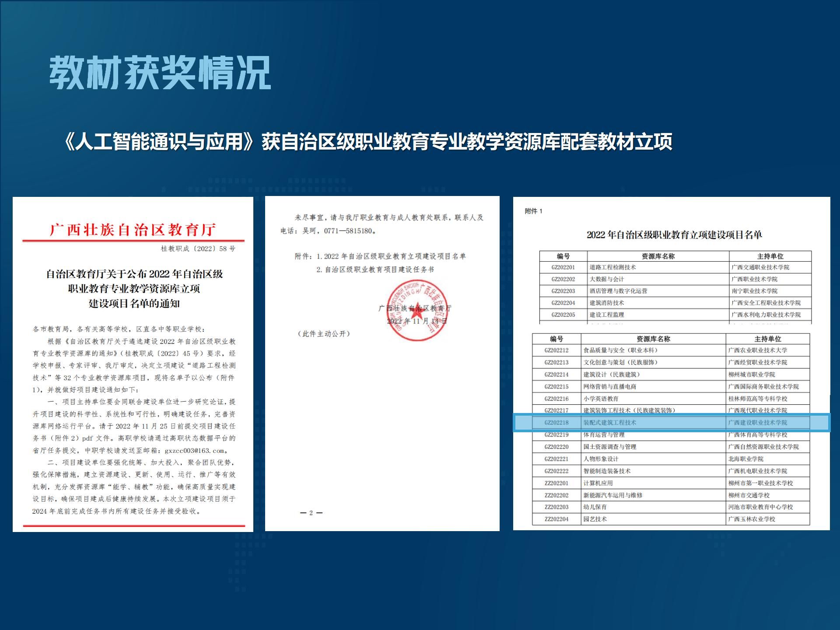Viewport: 840px width, 630px height.
Task: Click the page number marker — 2 —
Action: coord(311,513)
